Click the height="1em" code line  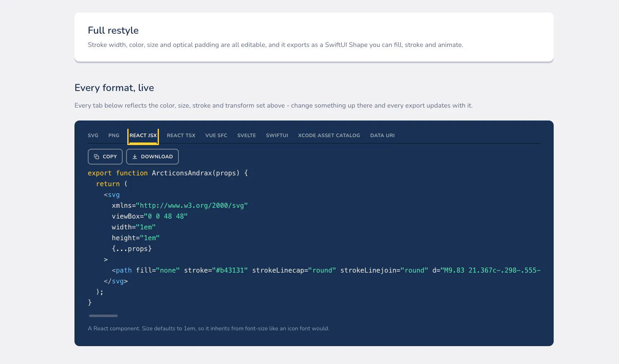click(x=136, y=238)
